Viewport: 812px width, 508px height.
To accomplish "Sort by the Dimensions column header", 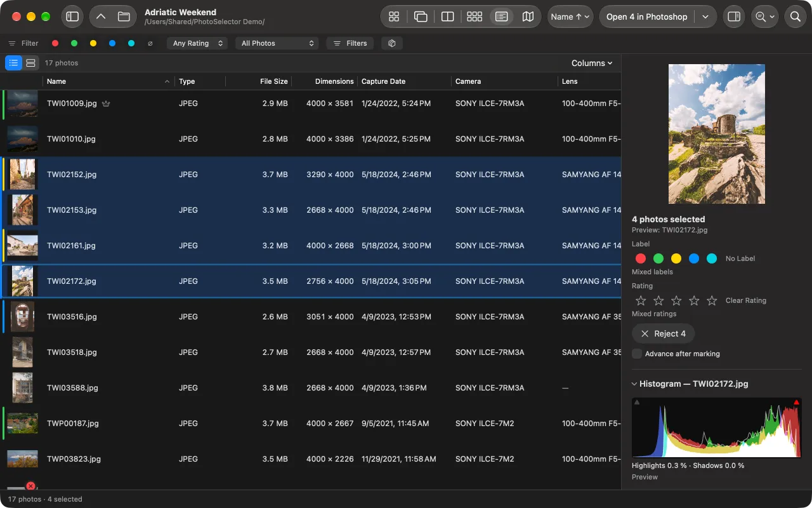I will pyautogui.click(x=325, y=81).
